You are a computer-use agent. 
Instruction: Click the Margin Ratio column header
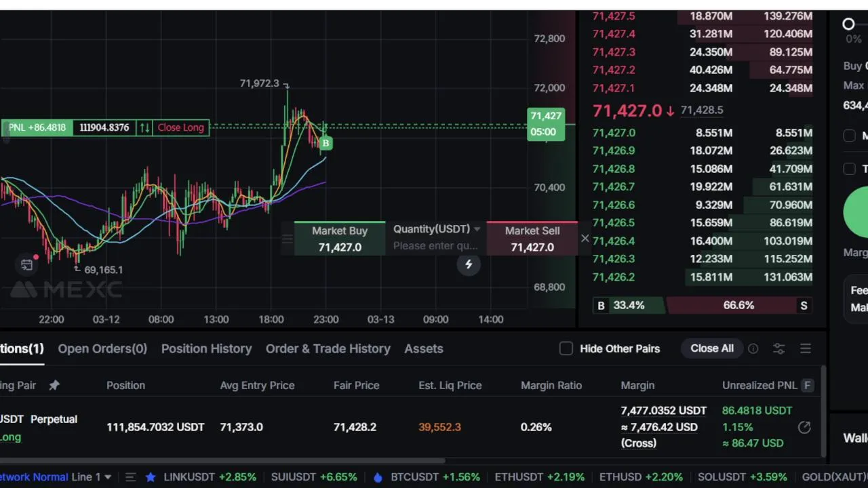coord(551,385)
